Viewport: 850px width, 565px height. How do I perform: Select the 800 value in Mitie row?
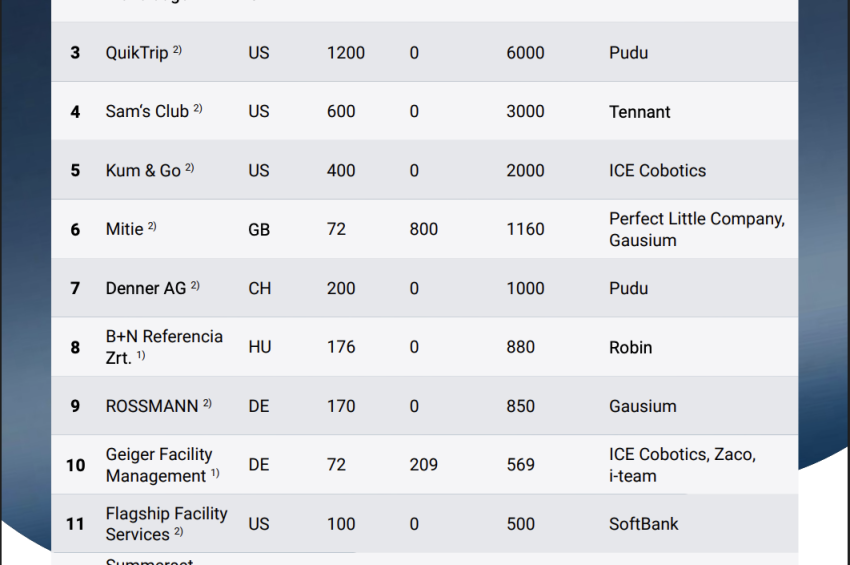(423, 229)
